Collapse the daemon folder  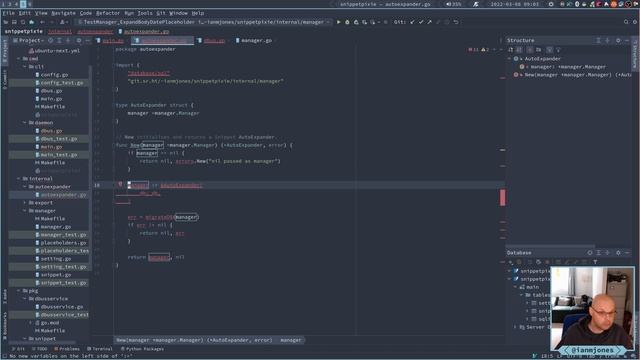click(x=25, y=122)
